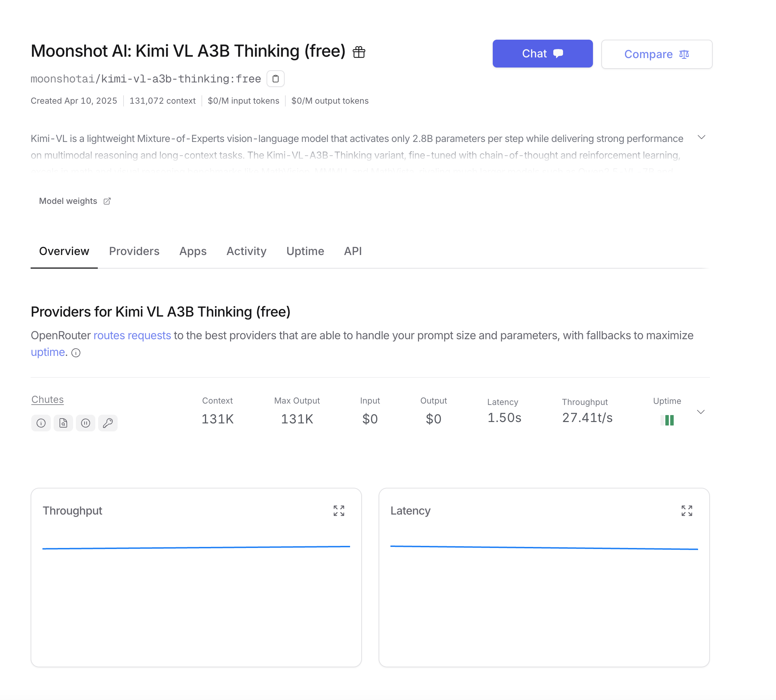This screenshot has height=700, width=776.
Task: Click the "Created Apr 10, 2025" text
Action: tap(74, 101)
